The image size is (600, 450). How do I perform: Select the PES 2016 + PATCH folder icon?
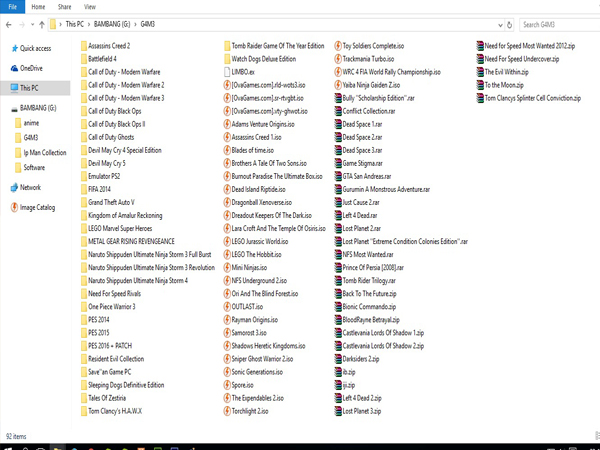tap(84, 346)
